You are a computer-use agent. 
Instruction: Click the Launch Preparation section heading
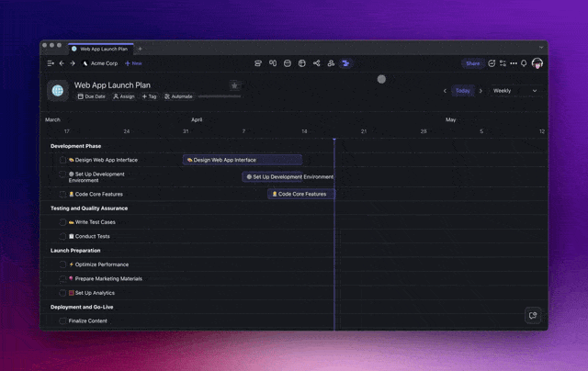pos(75,251)
